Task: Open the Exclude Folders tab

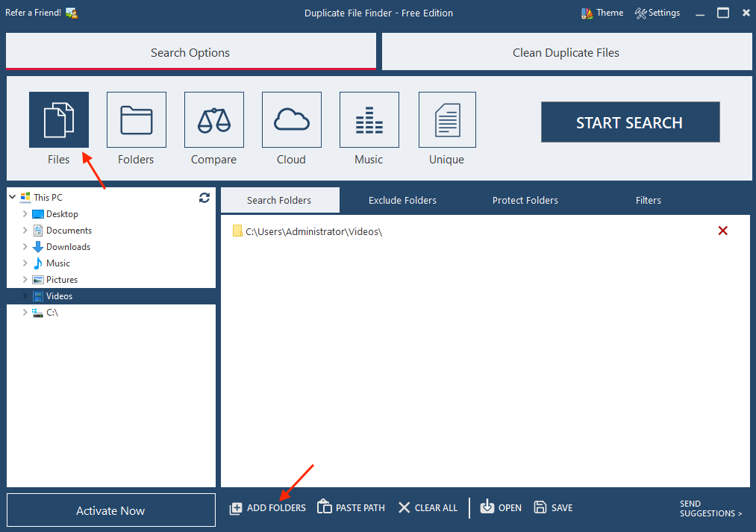Action: coord(402,200)
